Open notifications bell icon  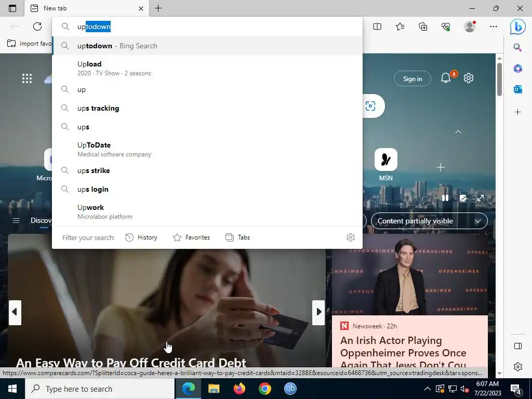click(x=446, y=78)
